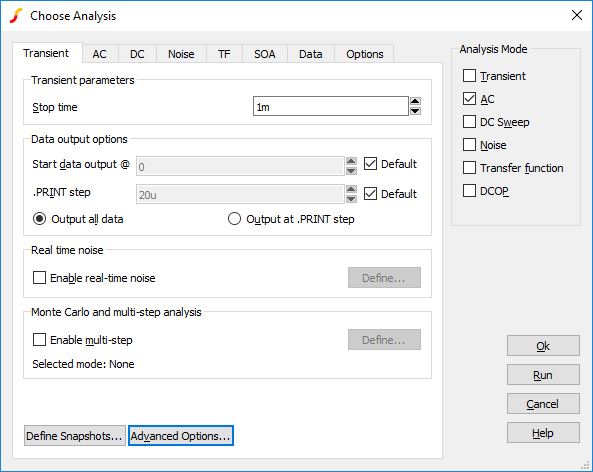Click the Stop time input field

pos(331,106)
